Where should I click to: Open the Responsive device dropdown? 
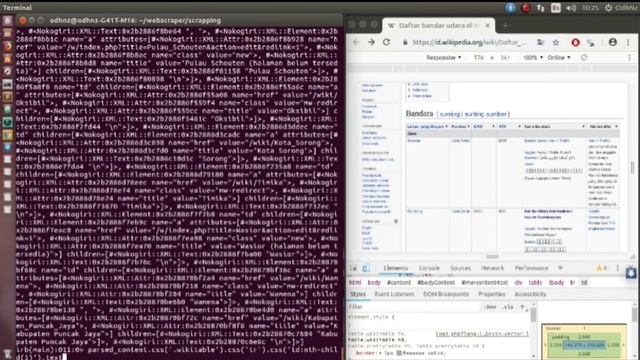pos(444,58)
